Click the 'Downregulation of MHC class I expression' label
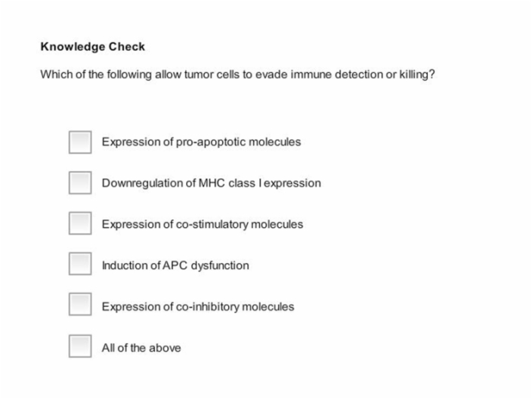 coord(211,183)
